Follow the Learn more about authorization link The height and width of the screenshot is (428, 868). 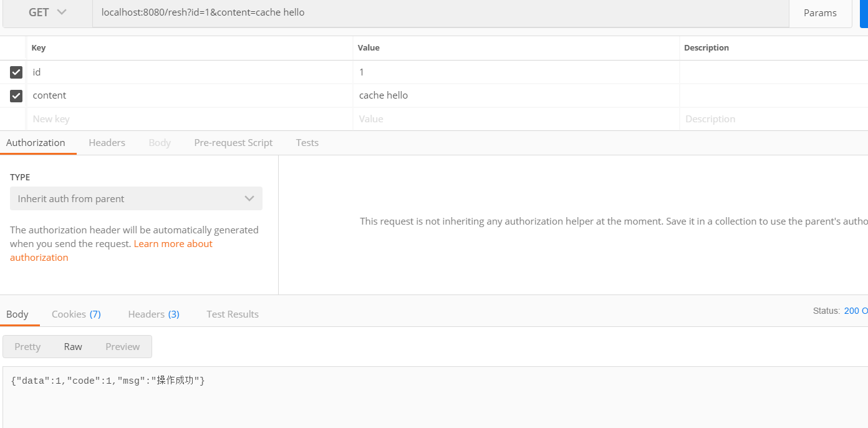tap(173, 243)
